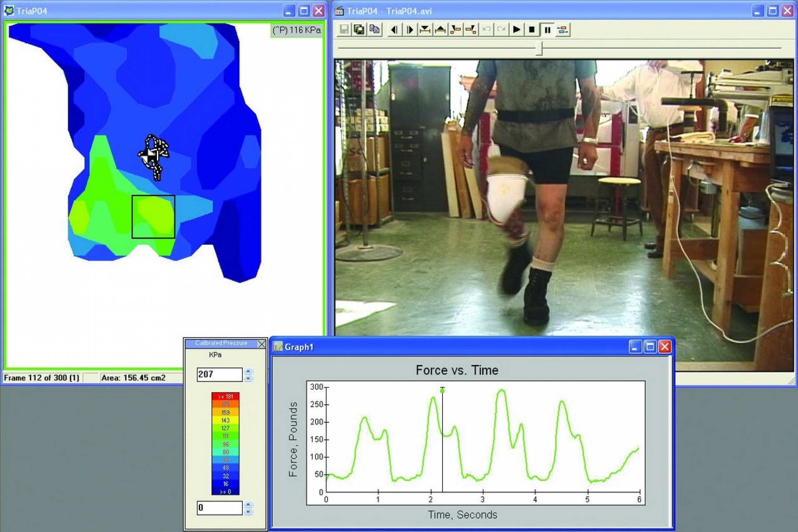
Task: Click the sixth marker icon left of undo
Action: click(471, 30)
